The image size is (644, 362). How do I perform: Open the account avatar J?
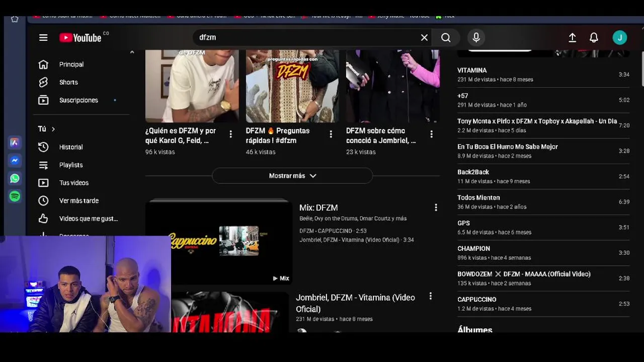point(619,38)
